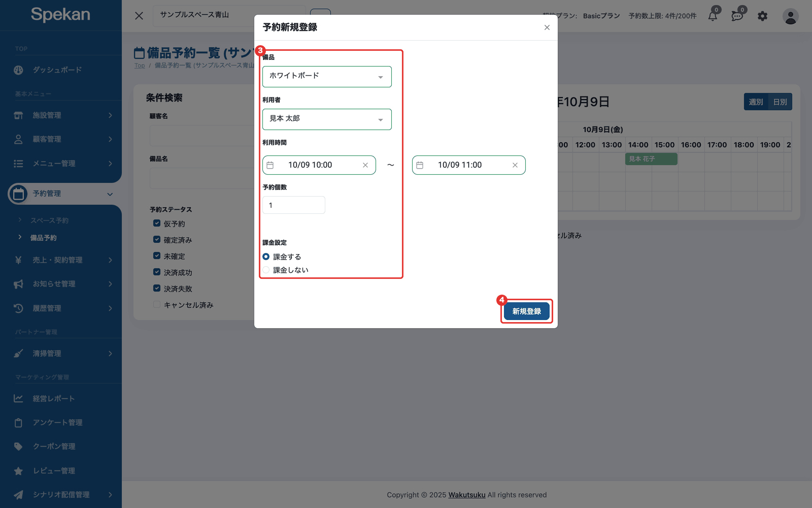This screenshot has width=812, height=508.
Task: Click the notification bell icon
Action: coord(713,16)
